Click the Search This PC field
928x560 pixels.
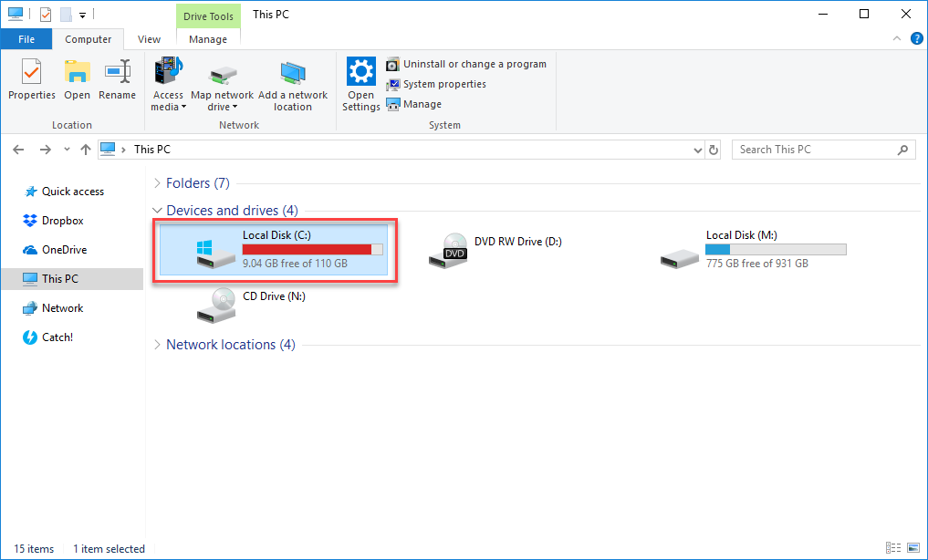click(823, 150)
